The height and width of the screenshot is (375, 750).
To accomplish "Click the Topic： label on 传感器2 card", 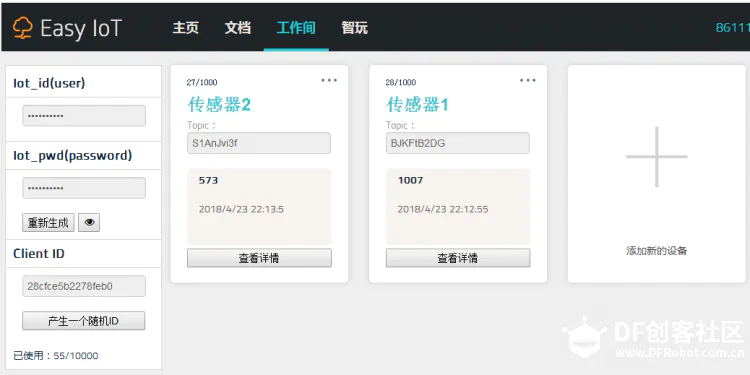I will [x=202, y=125].
